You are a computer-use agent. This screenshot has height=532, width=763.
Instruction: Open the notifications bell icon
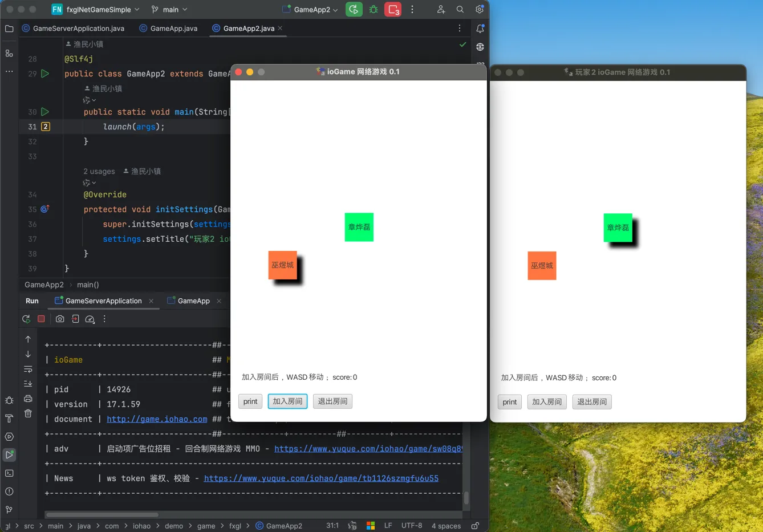tap(480, 29)
